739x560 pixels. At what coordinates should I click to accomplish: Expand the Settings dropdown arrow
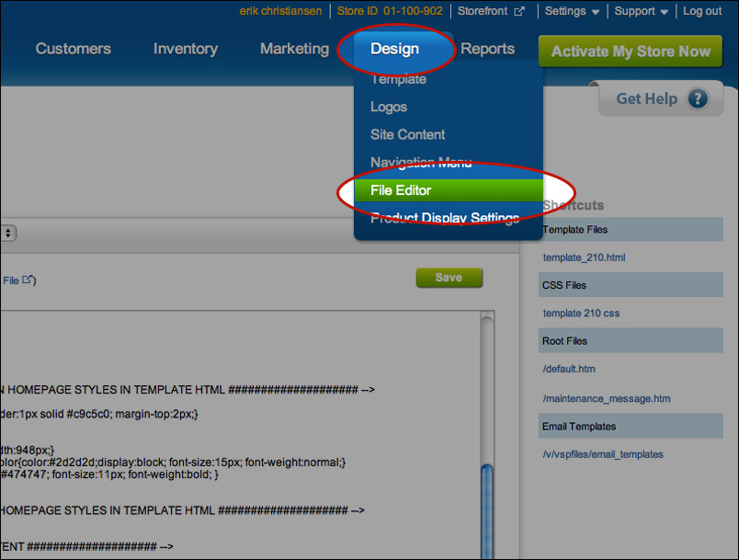click(596, 12)
